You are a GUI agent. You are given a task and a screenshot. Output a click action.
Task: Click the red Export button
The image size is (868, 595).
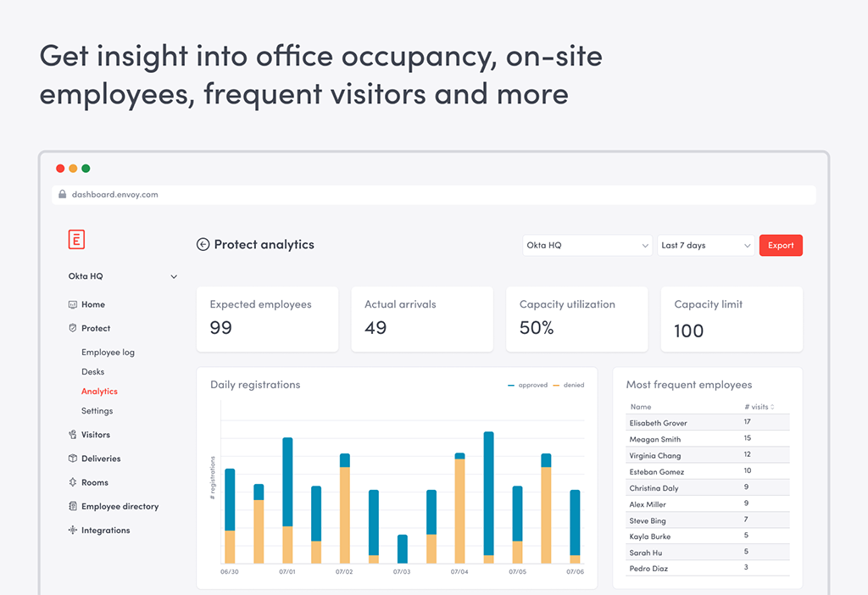pos(781,245)
